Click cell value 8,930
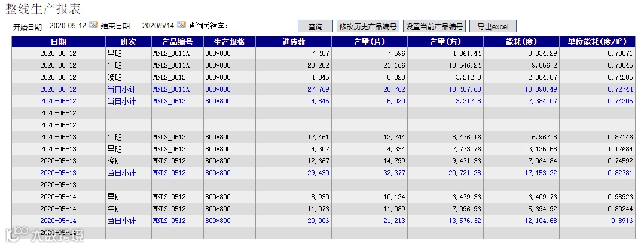The width and height of the screenshot is (644, 247). tap(321, 197)
